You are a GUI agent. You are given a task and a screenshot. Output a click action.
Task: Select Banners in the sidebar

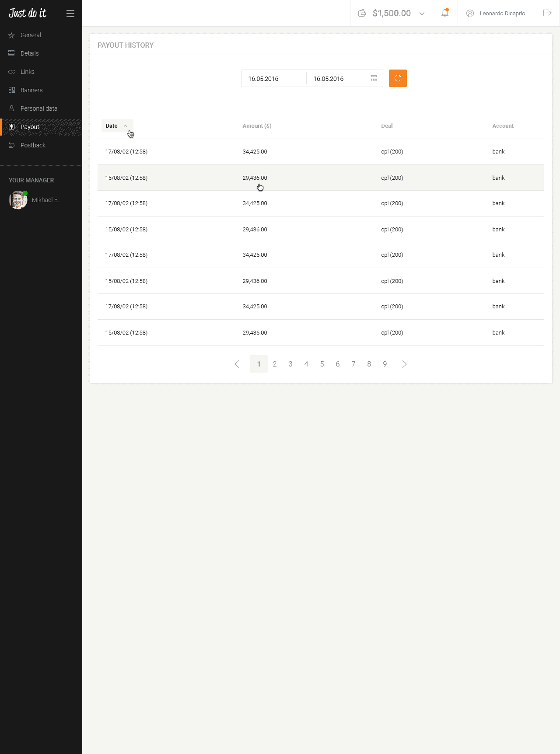31,90
